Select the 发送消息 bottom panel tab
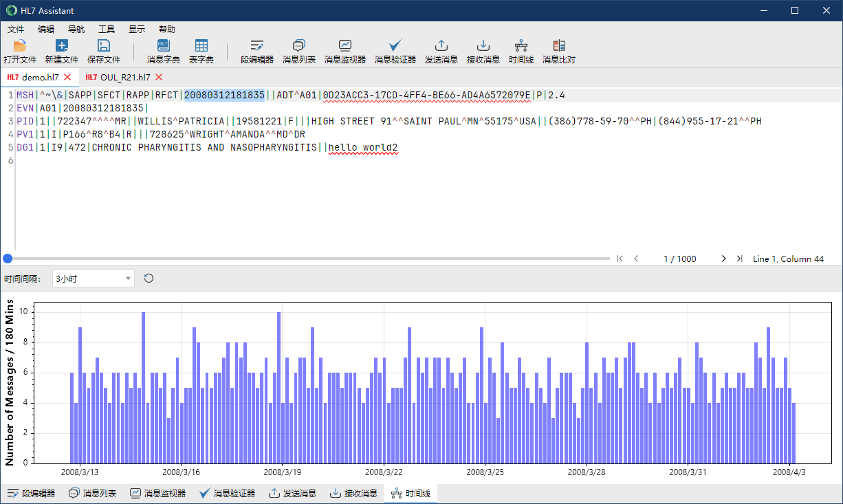 (x=293, y=494)
